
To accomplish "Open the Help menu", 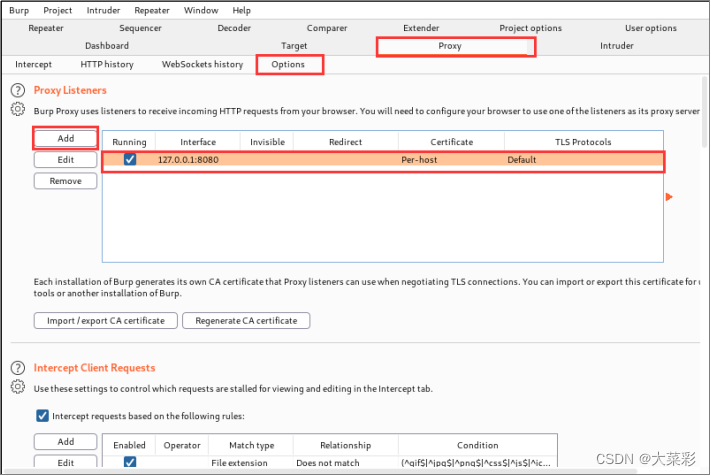I will [x=242, y=10].
